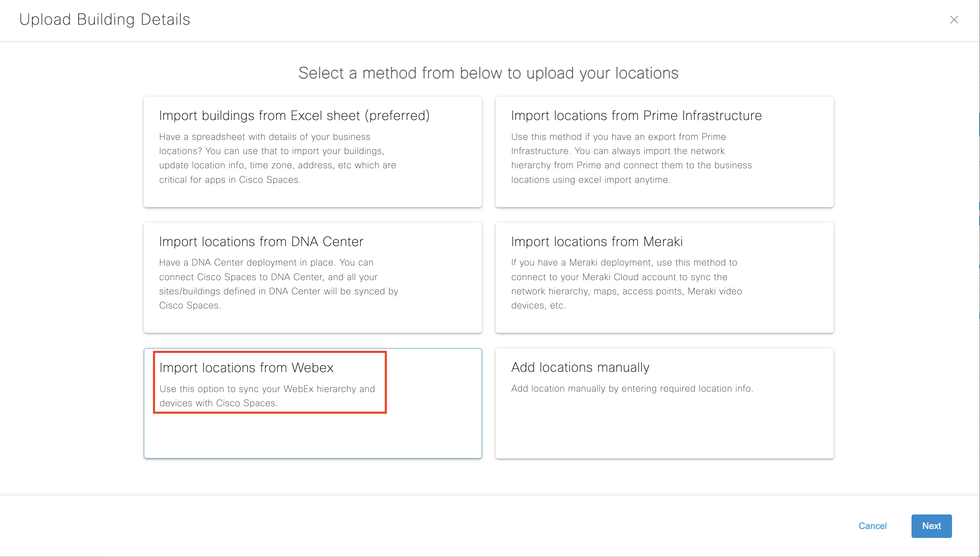Click the Prime Infrastructure export description text
980x557 pixels.
[x=631, y=158]
